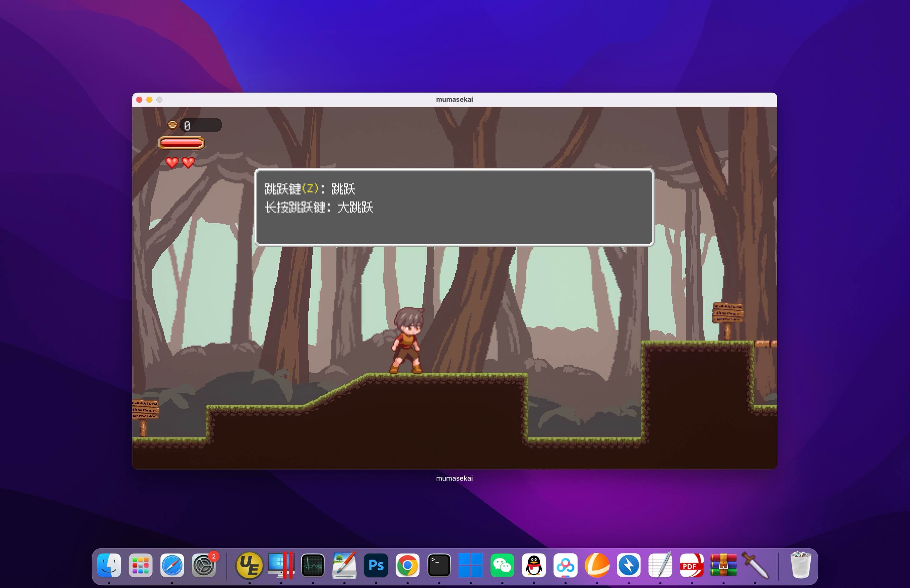Click the second red heart life
Viewport: 910px width, 588px height.
(x=188, y=163)
